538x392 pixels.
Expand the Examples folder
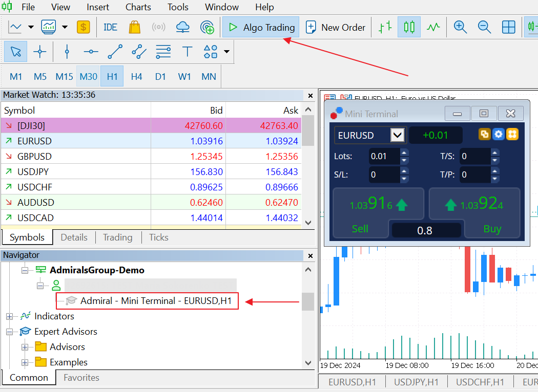coord(25,362)
